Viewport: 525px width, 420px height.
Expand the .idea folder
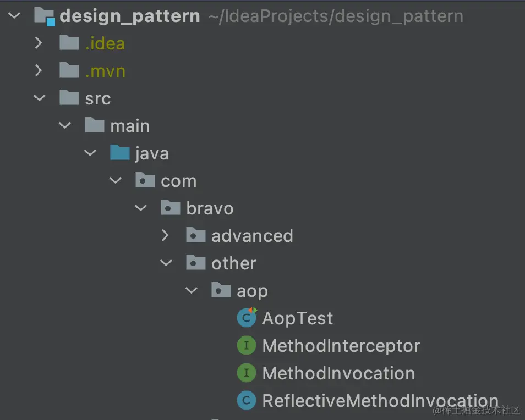click(39, 43)
